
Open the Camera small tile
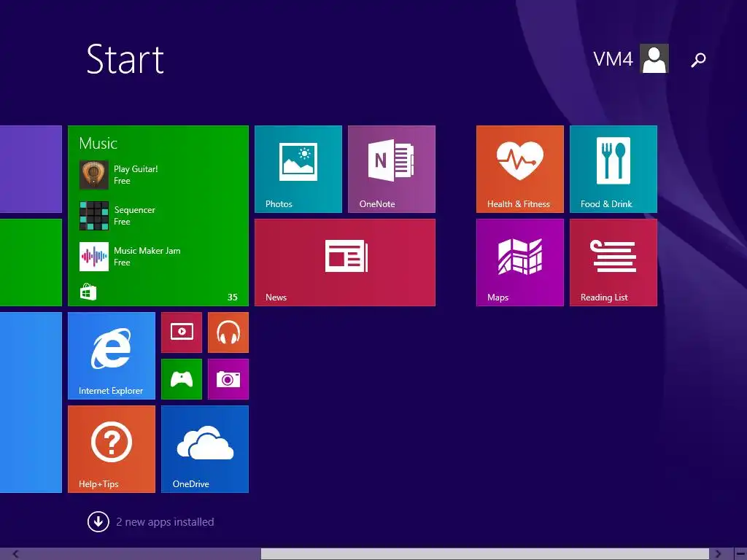click(x=228, y=379)
